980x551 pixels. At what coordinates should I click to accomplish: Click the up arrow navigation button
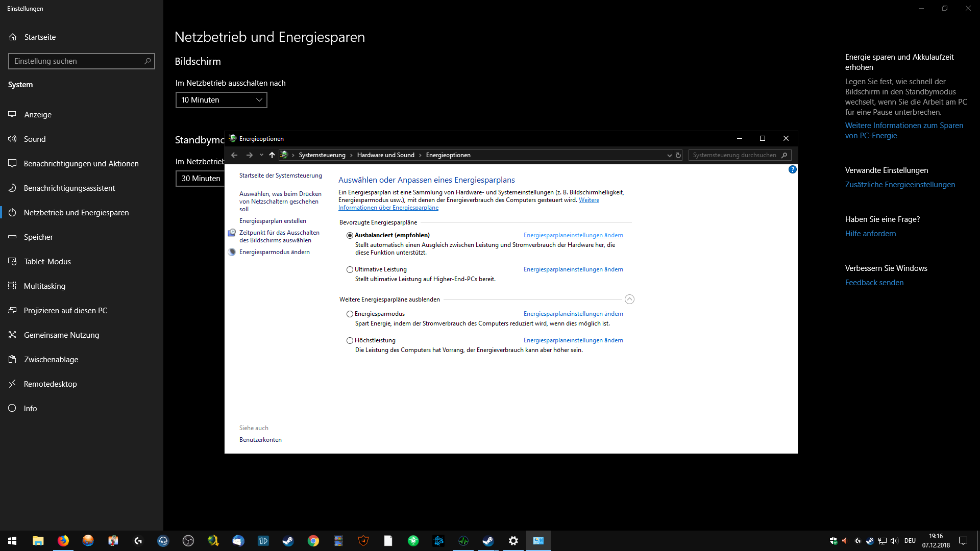tap(272, 155)
